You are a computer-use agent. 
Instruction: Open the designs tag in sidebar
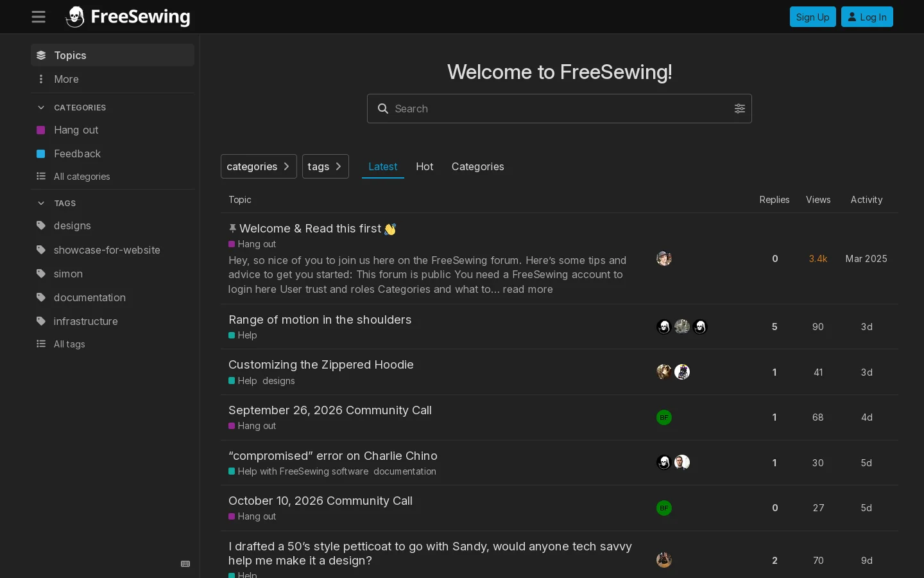pyautogui.click(x=112, y=225)
